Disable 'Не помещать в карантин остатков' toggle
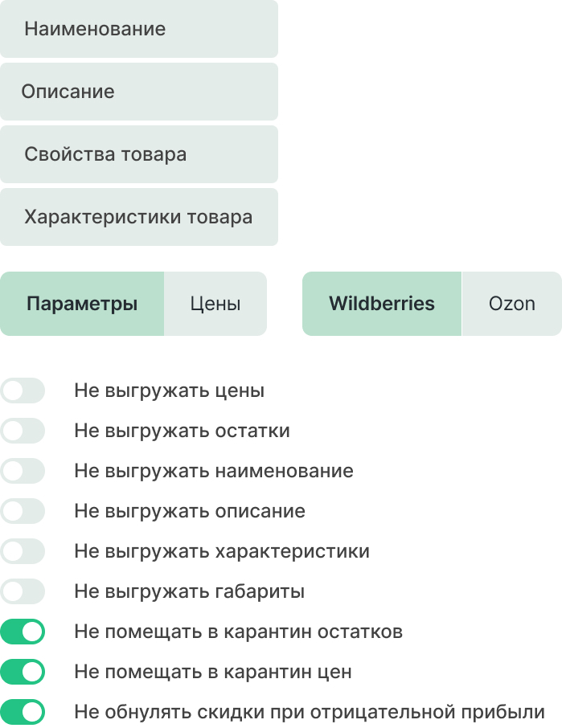562x728 pixels. click(23, 632)
